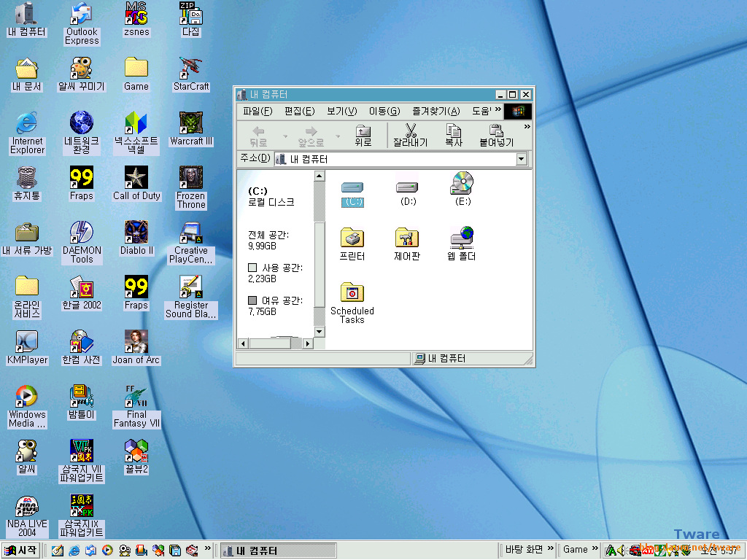Select the Windows Media desktop shortcut

[x=27, y=407]
